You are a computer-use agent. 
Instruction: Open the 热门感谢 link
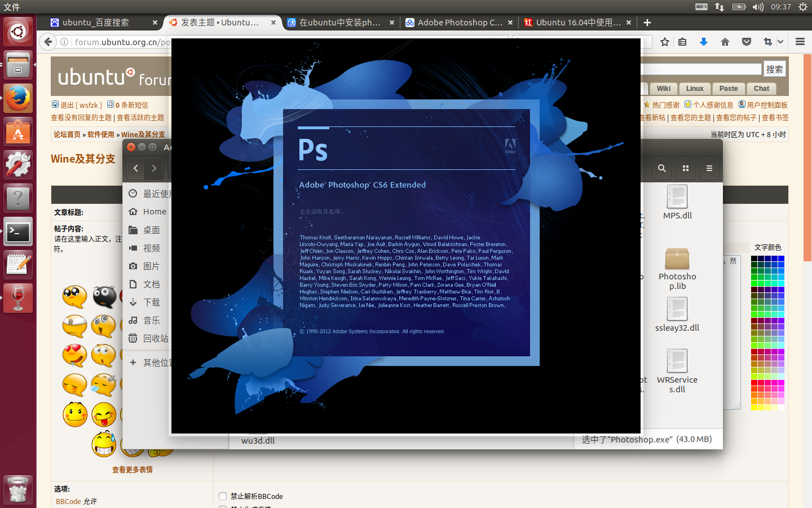(x=666, y=105)
